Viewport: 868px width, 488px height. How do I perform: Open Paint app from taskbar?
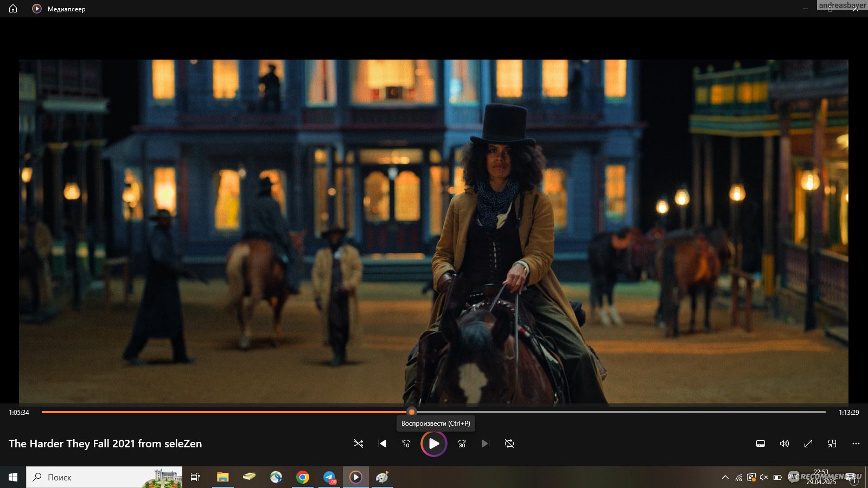click(x=382, y=477)
